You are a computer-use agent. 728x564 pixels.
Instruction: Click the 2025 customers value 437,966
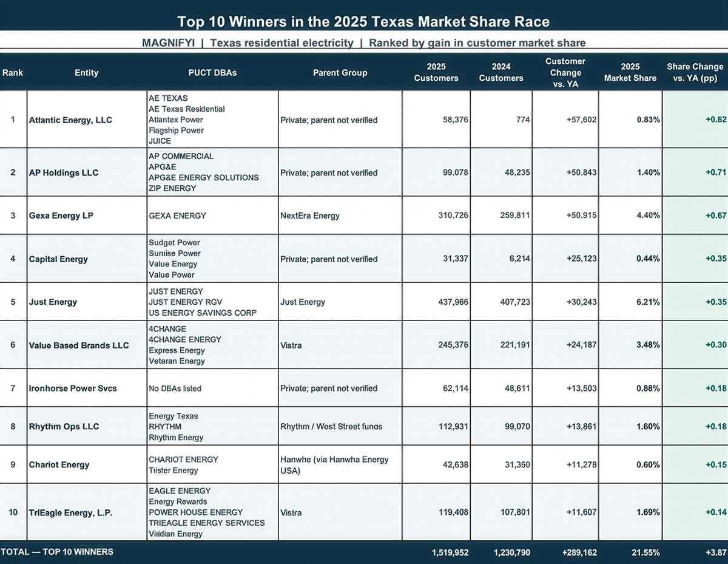(453, 302)
